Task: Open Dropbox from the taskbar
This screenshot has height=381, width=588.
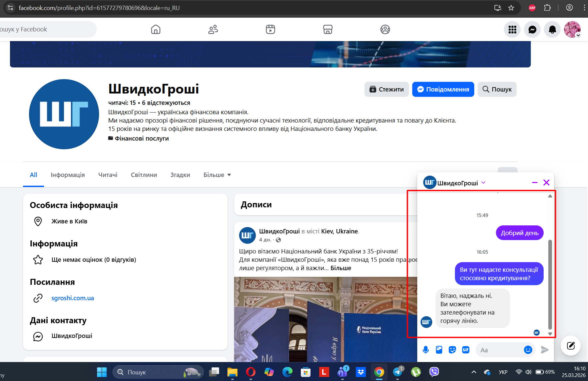Action: 361,372
